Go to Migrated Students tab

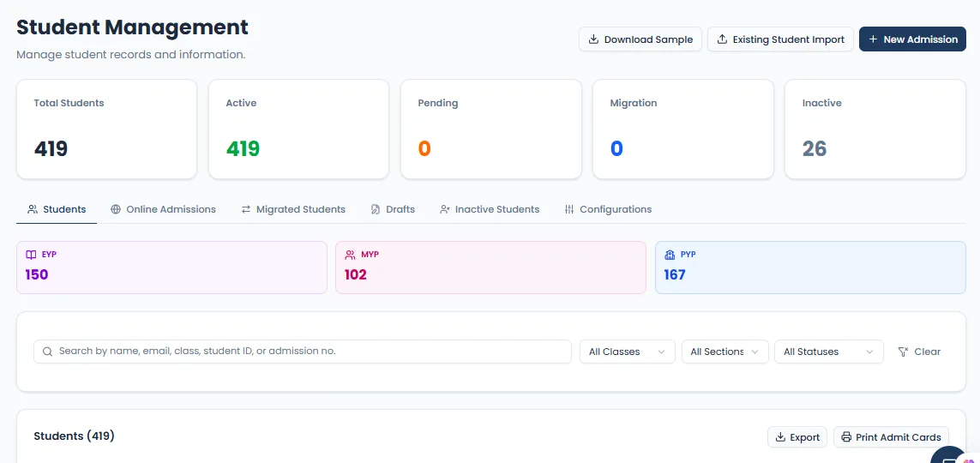[x=293, y=209]
